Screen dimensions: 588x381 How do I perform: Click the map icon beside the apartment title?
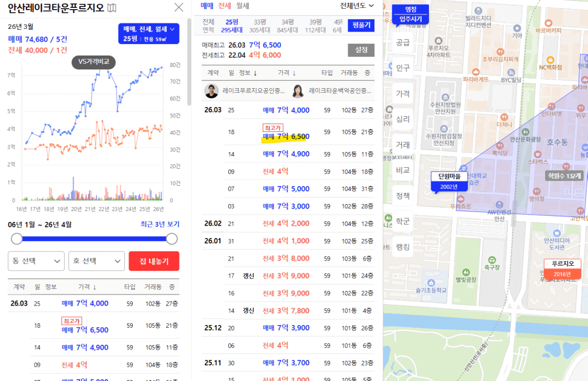[112, 8]
